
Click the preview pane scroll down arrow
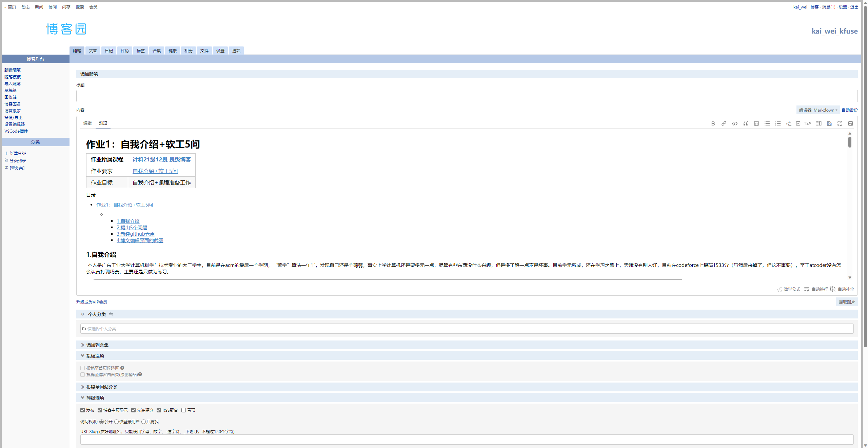click(850, 278)
